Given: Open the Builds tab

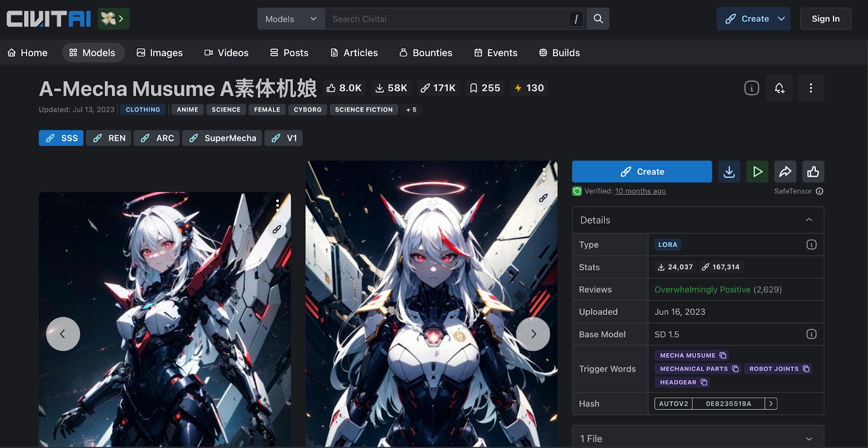Looking at the screenshot, I should 559,53.
